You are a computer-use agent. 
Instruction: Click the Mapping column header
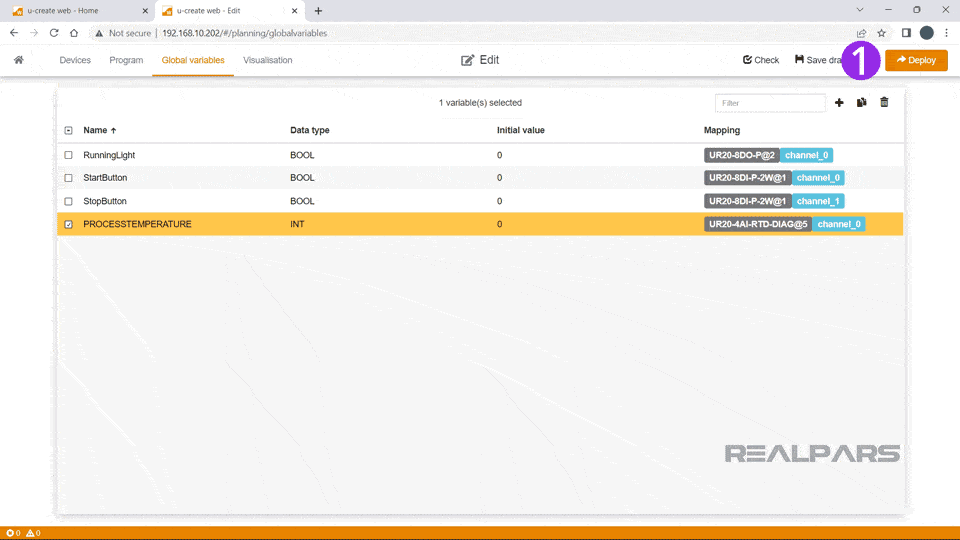tap(722, 130)
